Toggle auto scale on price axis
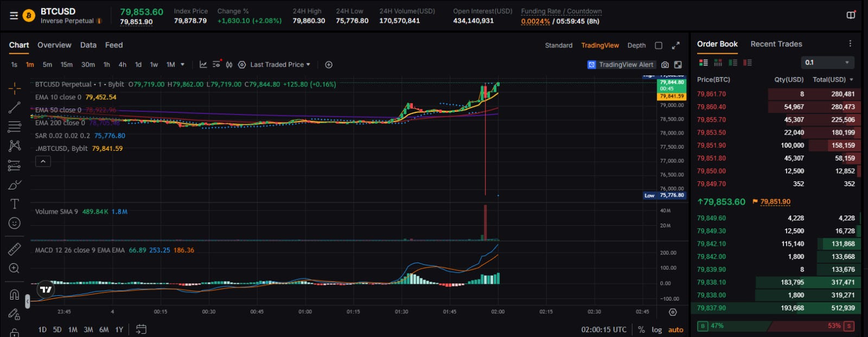This screenshot has width=868, height=337. coord(676,329)
